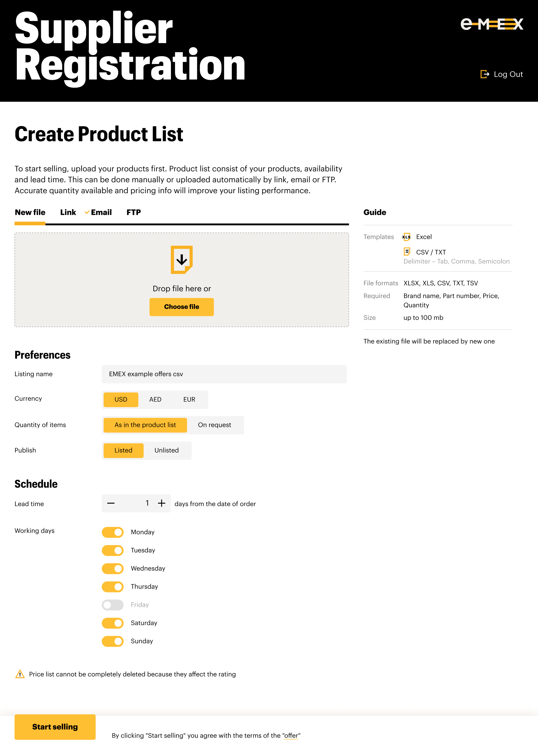Image resolution: width=538 pixels, height=756 pixels.
Task: Open the Excel template XLS icon
Action: click(407, 237)
